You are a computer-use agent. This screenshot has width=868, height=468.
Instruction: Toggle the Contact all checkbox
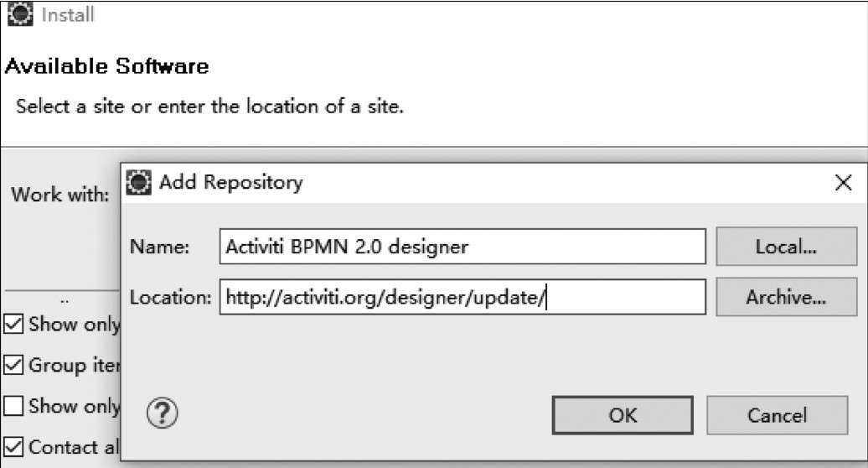point(13,447)
